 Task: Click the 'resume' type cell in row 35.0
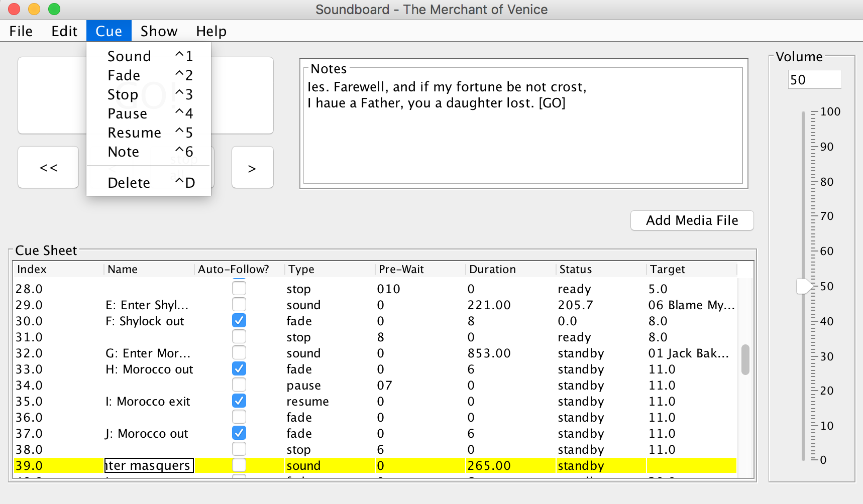pos(330,401)
